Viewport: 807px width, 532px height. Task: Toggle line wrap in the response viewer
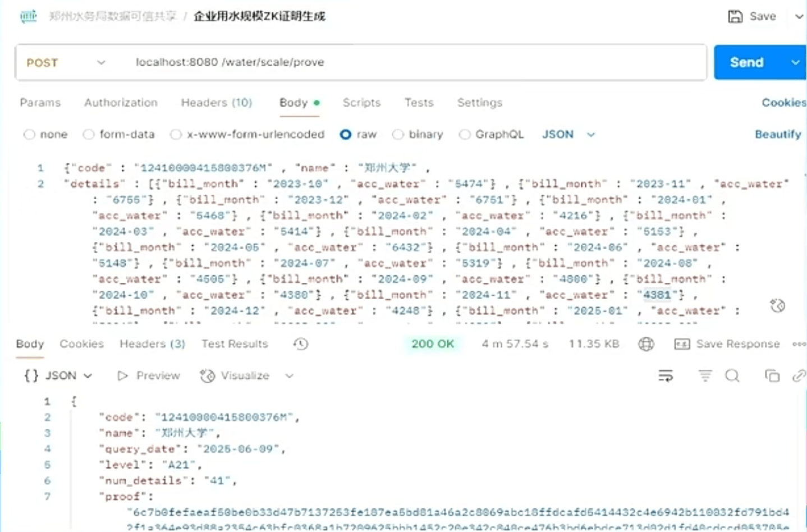[x=666, y=376]
